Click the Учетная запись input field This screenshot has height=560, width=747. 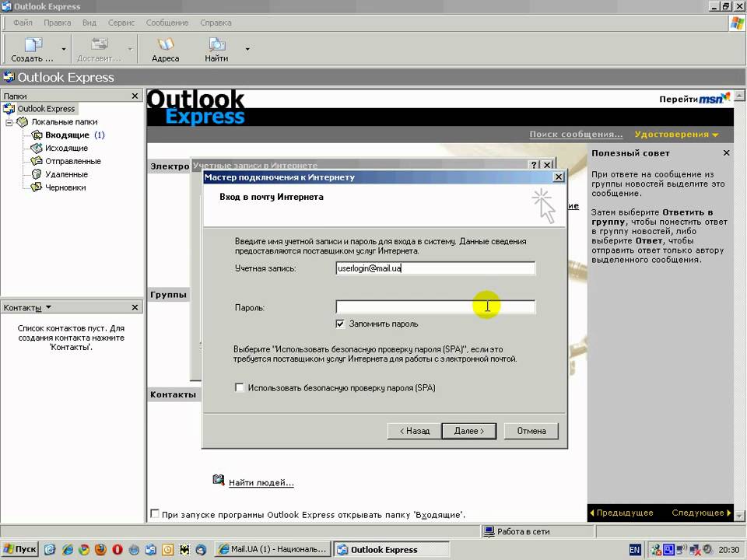click(436, 268)
